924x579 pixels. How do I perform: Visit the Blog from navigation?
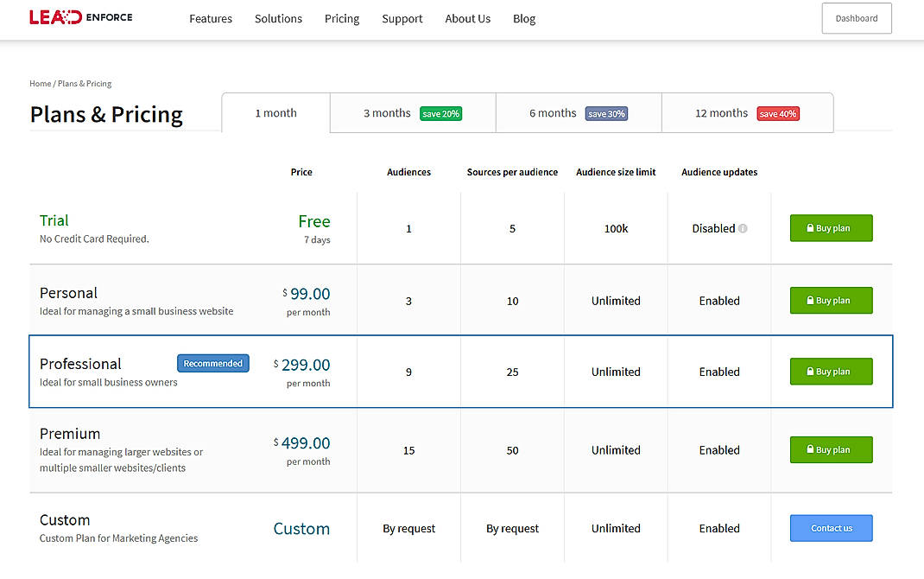[x=524, y=18]
